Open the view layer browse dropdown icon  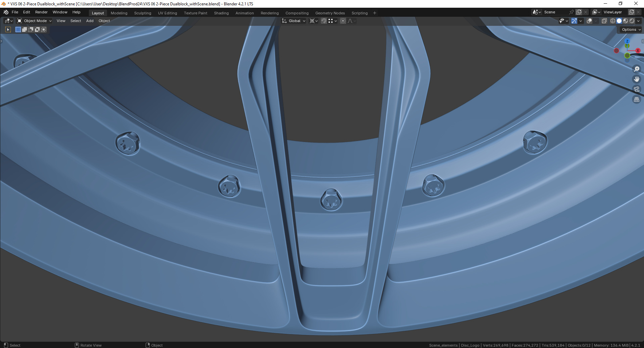click(596, 12)
